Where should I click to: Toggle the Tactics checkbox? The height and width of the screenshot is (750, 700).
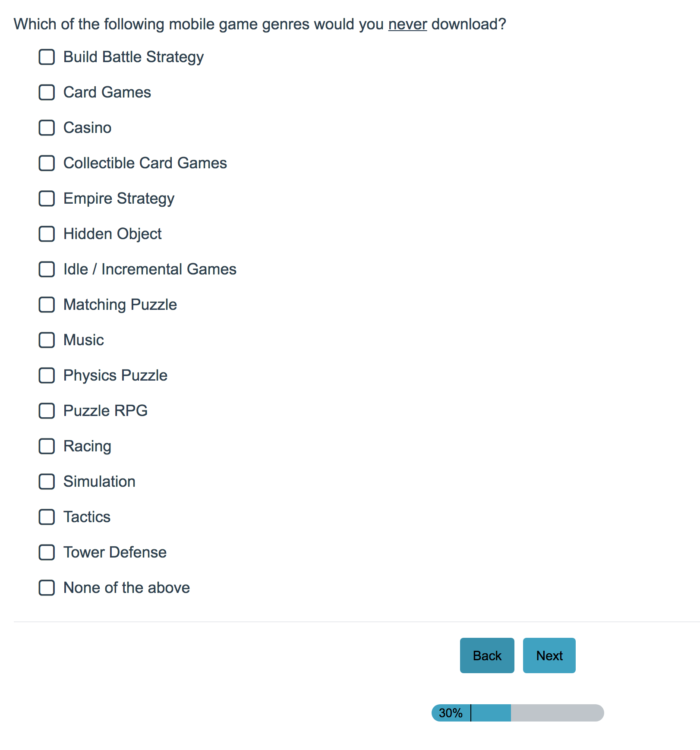pos(47,517)
